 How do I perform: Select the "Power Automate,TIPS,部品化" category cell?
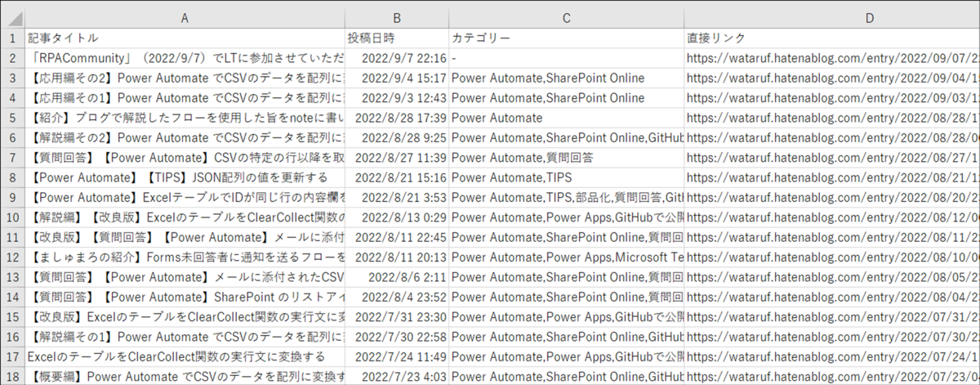[x=566, y=197]
